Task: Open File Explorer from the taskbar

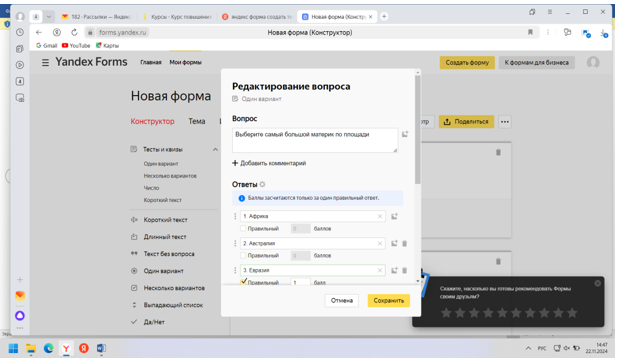Action: coord(31,348)
